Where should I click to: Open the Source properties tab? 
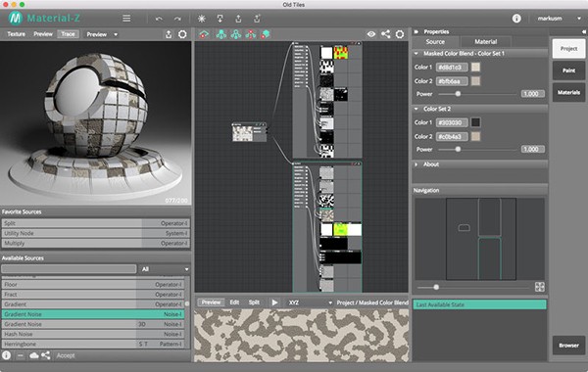coord(435,41)
